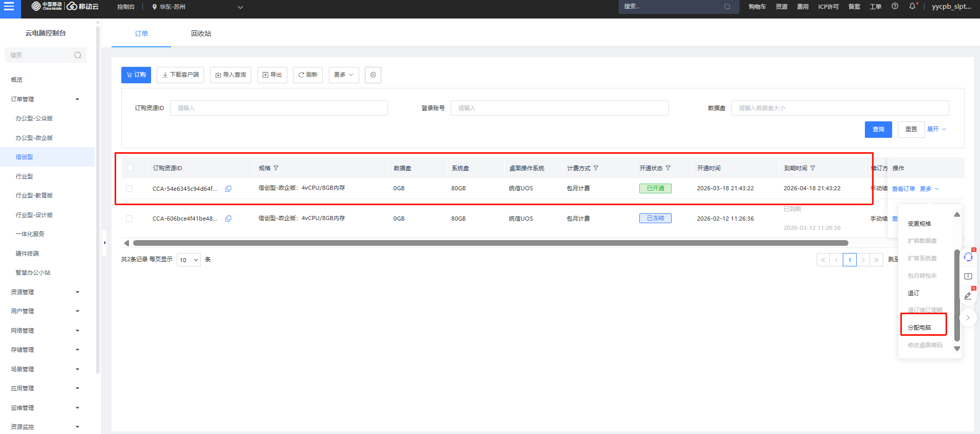Open the hamburger menu icon

click(x=9, y=7)
